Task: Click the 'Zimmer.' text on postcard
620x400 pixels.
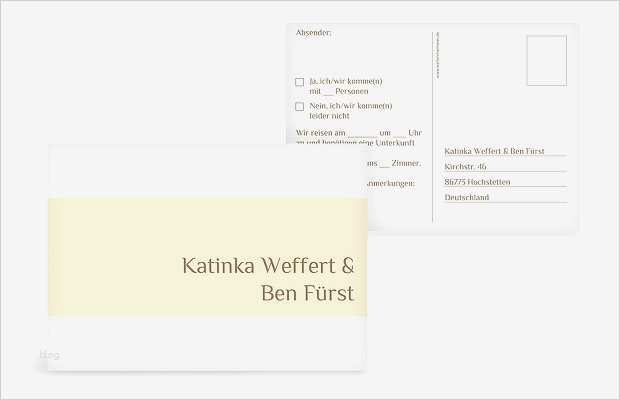Action: coord(406,163)
